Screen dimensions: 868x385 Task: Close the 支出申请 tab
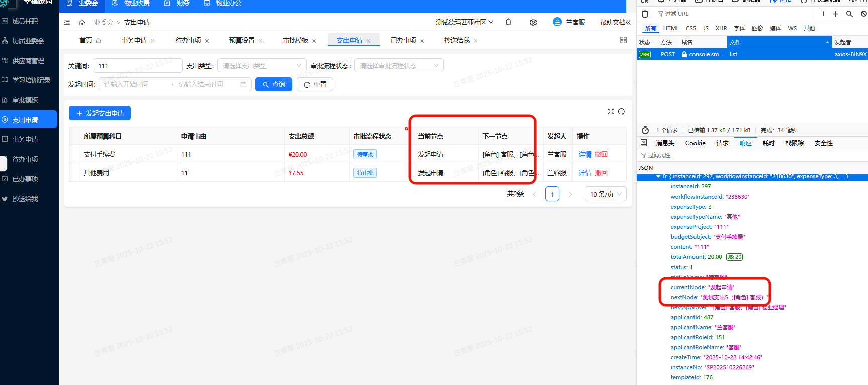tap(368, 41)
